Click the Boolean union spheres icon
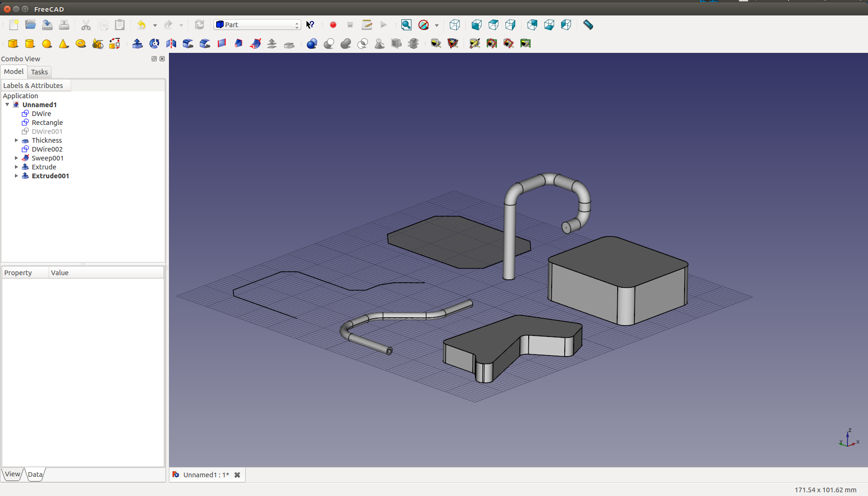 coord(346,44)
